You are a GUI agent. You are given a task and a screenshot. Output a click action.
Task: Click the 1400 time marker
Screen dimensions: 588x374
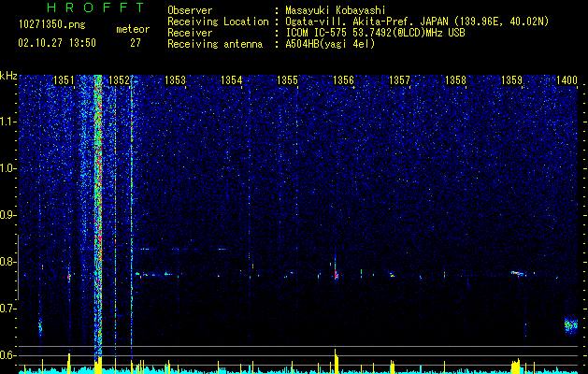[566, 80]
